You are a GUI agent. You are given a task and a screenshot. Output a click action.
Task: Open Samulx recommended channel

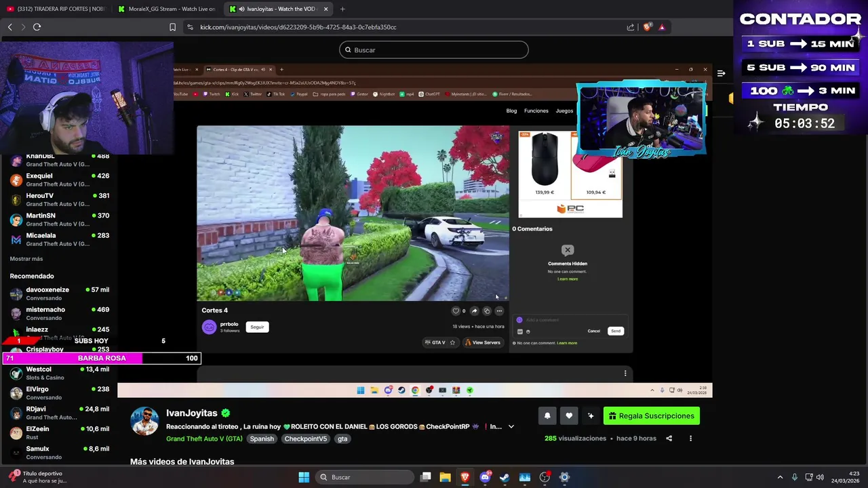60,452
